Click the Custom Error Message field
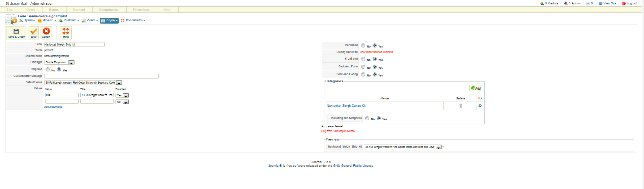This screenshot has height=189, width=644. (x=101, y=76)
